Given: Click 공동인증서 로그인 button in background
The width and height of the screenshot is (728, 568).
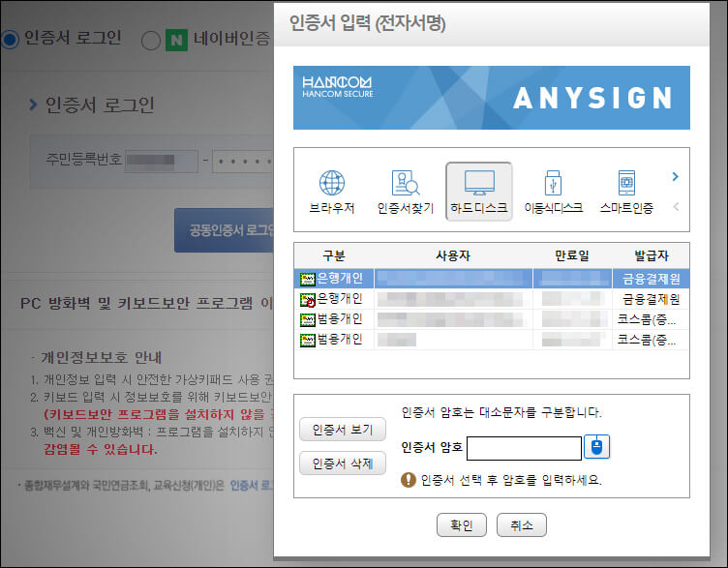Looking at the screenshot, I should [225, 230].
